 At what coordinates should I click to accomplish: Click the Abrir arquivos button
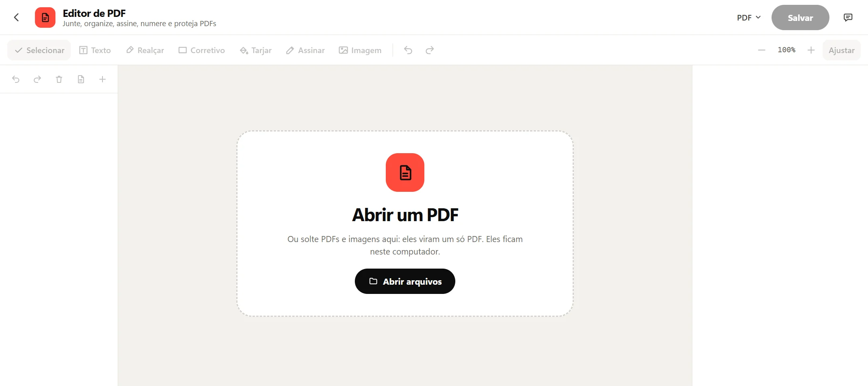405,281
